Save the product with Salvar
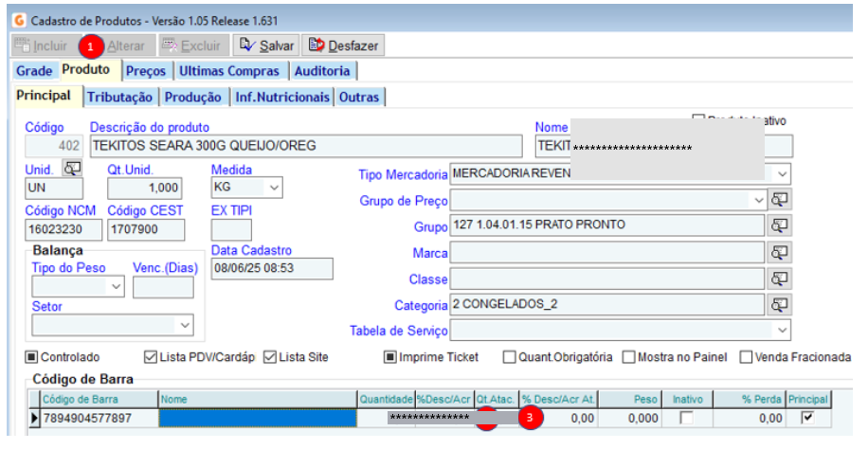 266,45
